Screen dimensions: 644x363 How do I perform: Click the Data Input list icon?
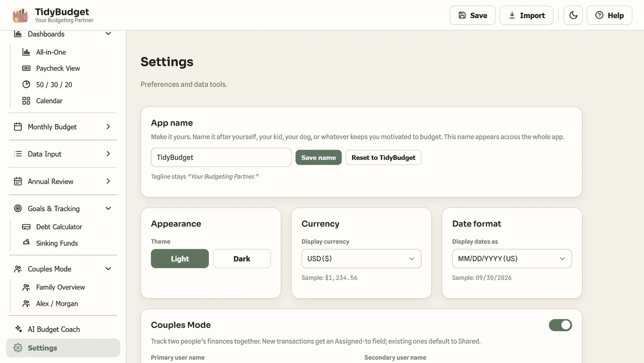tap(18, 154)
